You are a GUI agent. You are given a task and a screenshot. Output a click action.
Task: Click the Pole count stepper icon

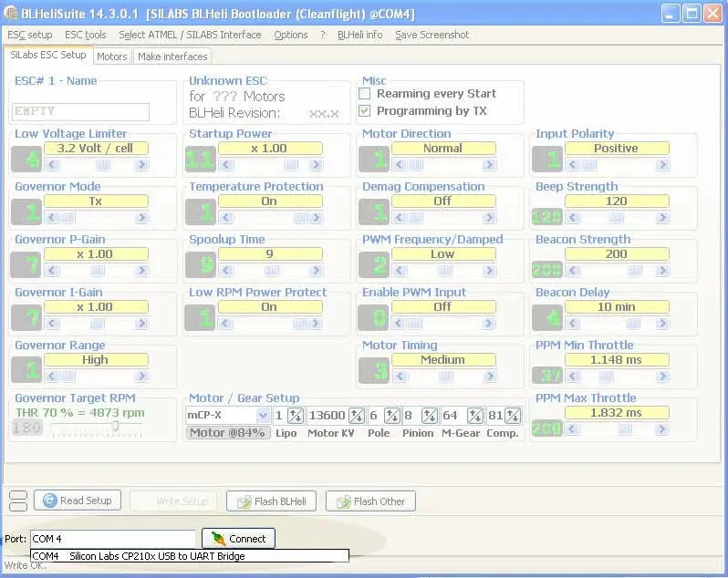(391, 416)
